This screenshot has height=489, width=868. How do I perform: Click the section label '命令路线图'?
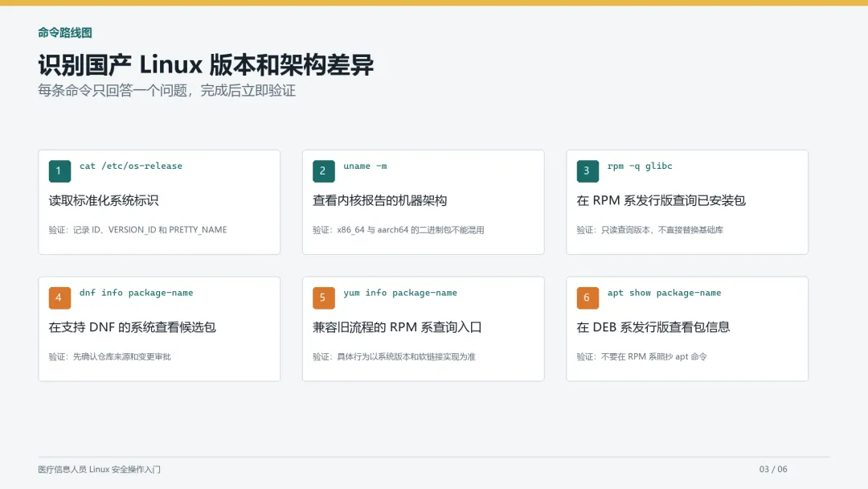(65, 33)
